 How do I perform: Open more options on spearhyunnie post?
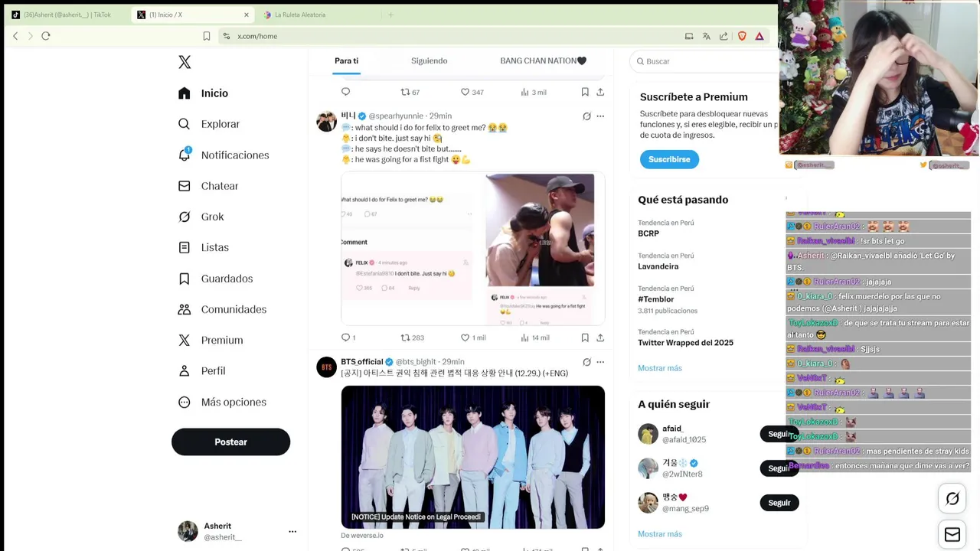(x=600, y=116)
